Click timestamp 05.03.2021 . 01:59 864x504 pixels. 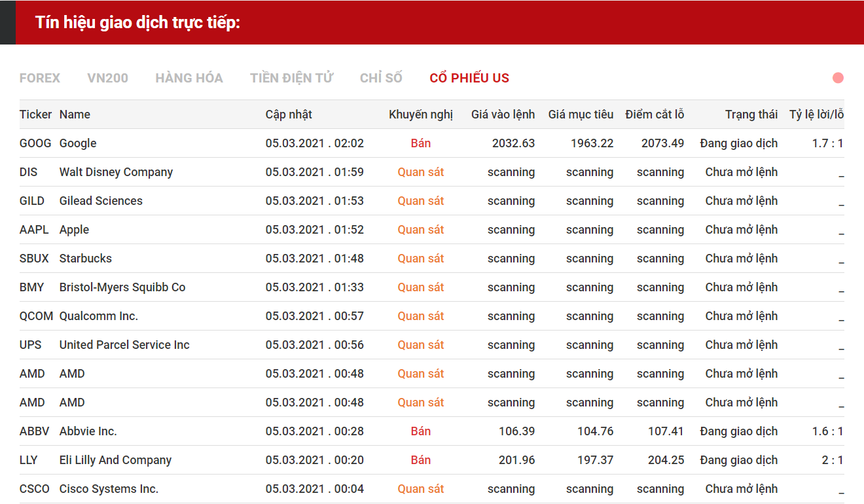pyautogui.click(x=315, y=172)
